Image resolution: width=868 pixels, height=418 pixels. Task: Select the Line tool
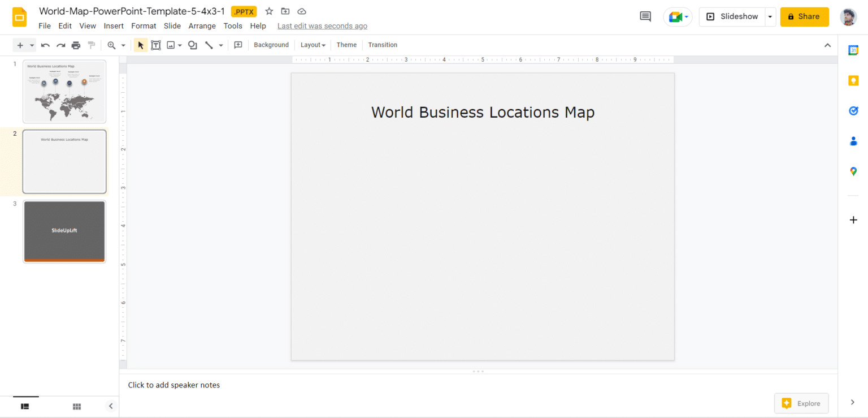(209, 45)
